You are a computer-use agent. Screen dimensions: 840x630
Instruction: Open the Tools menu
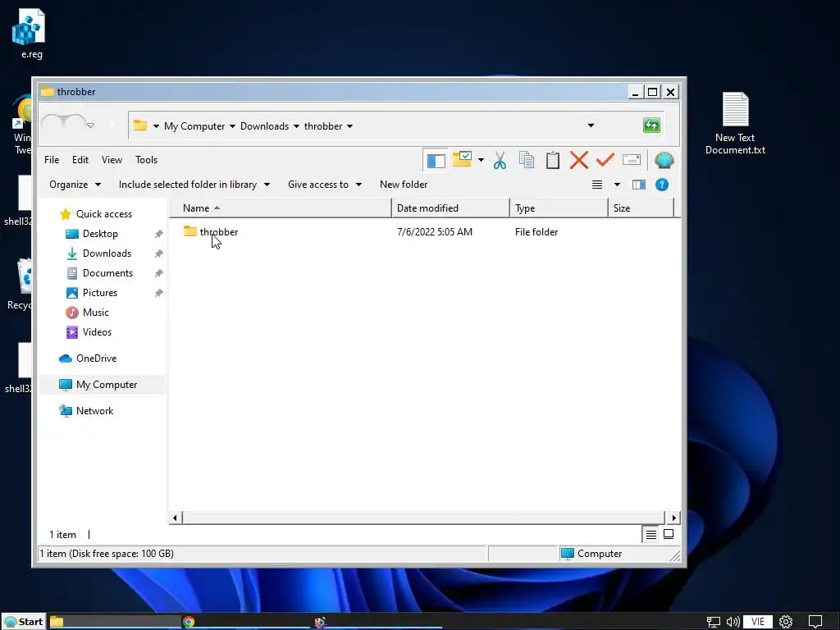coord(146,160)
